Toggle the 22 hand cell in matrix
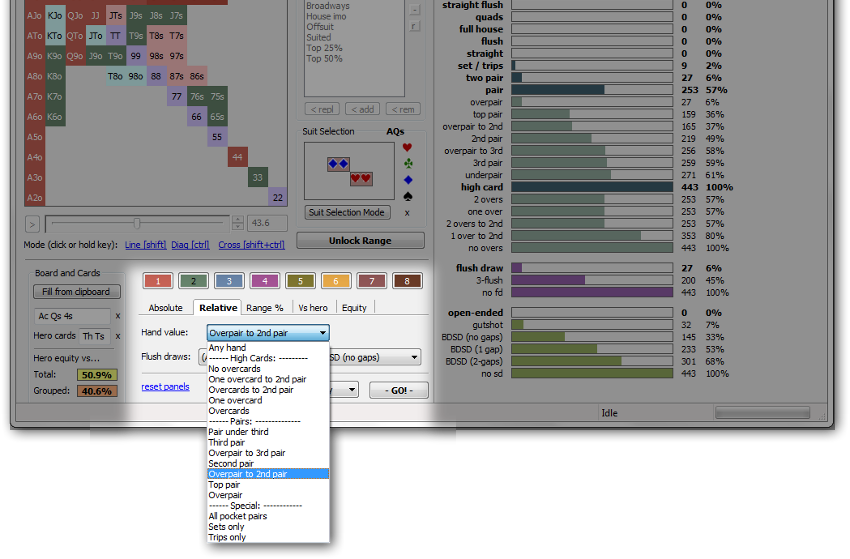 (x=279, y=198)
